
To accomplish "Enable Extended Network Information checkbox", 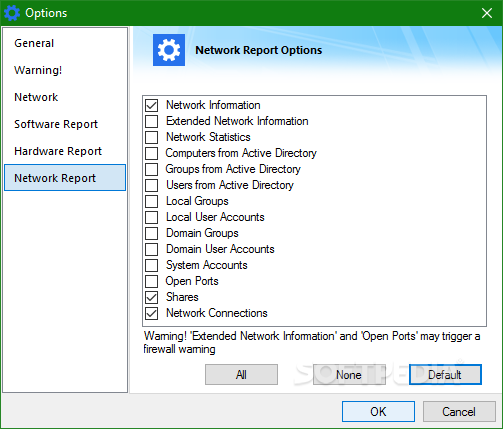I will [x=152, y=121].
